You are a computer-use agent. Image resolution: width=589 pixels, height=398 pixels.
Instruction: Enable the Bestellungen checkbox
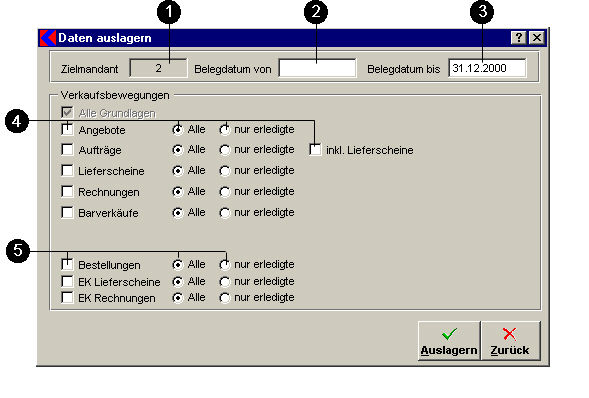(67, 264)
